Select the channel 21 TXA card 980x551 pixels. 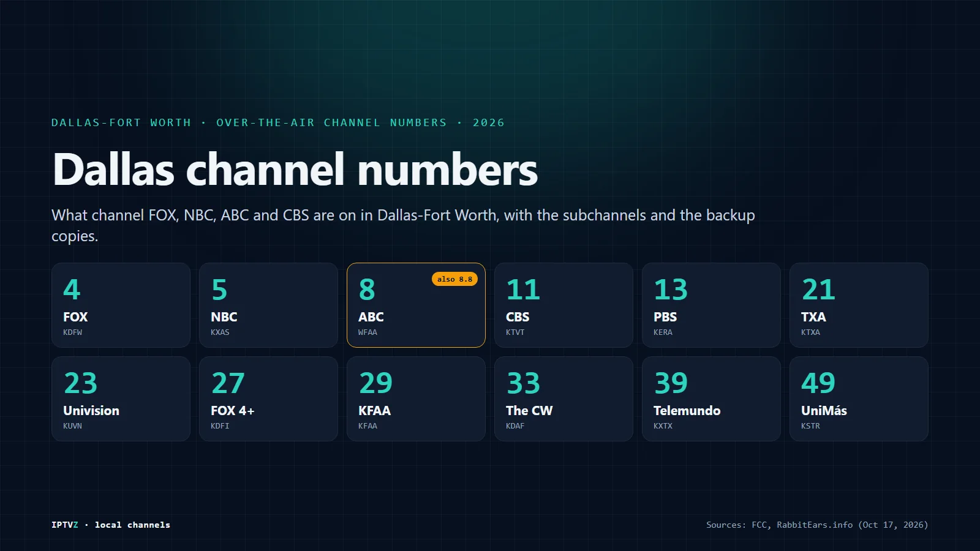point(859,305)
